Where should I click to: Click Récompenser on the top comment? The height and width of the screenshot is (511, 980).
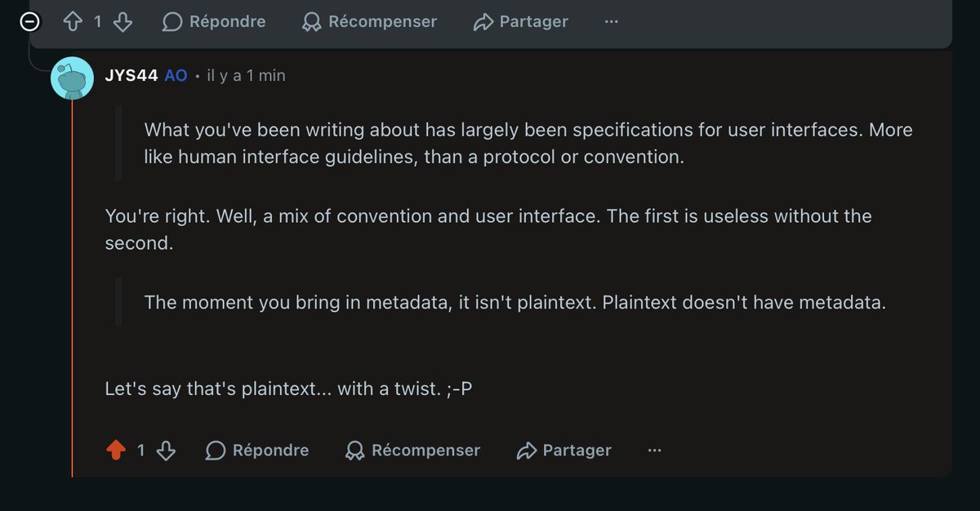[369, 22]
